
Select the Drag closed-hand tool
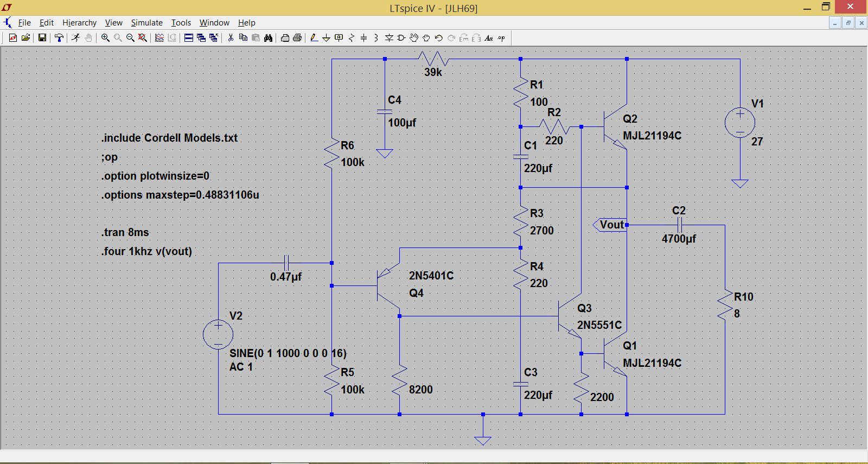(426, 37)
